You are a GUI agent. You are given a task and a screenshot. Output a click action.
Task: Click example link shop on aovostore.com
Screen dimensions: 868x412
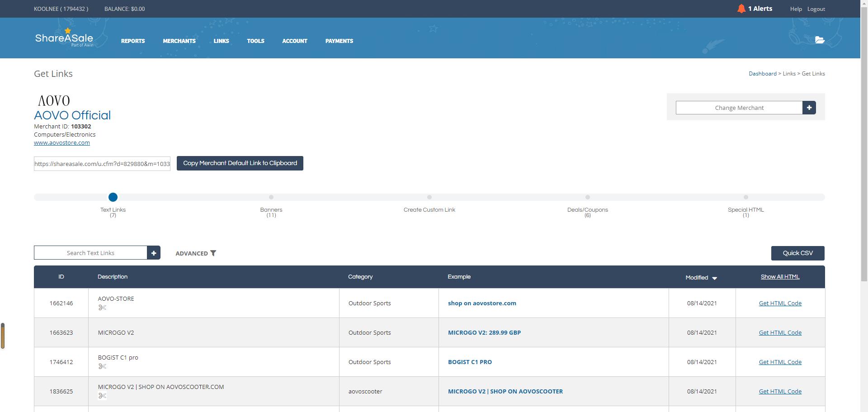tap(482, 303)
